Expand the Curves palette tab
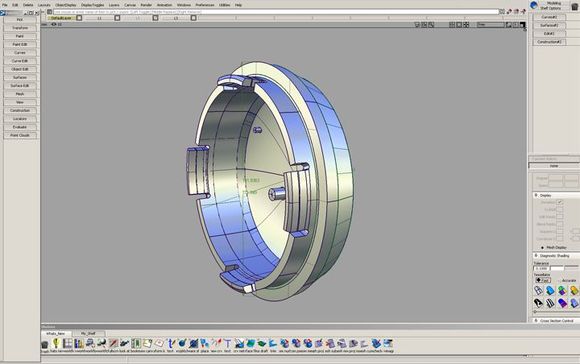The image size is (580, 364). point(20,53)
